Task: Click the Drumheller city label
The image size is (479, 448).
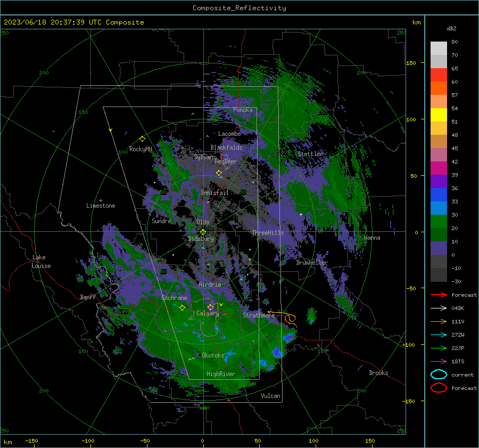Action: [312, 263]
